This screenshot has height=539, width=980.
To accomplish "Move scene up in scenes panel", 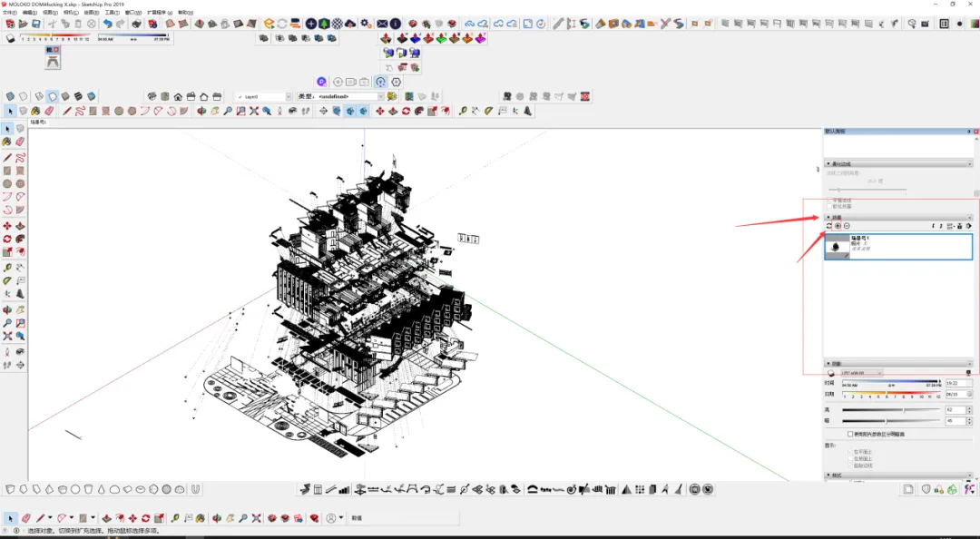I will tap(933, 226).
